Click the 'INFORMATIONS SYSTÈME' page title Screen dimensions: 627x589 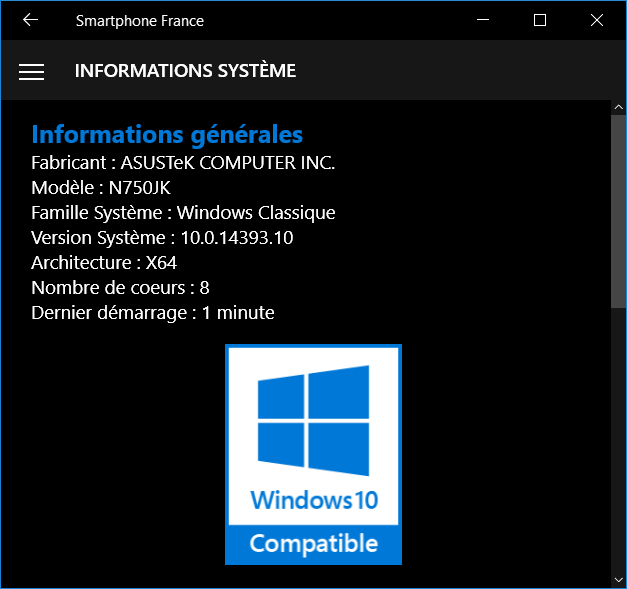coord(186,71)
